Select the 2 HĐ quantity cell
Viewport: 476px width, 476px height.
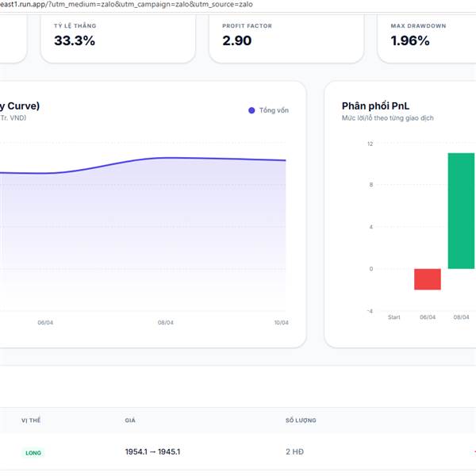pos(294,451)
